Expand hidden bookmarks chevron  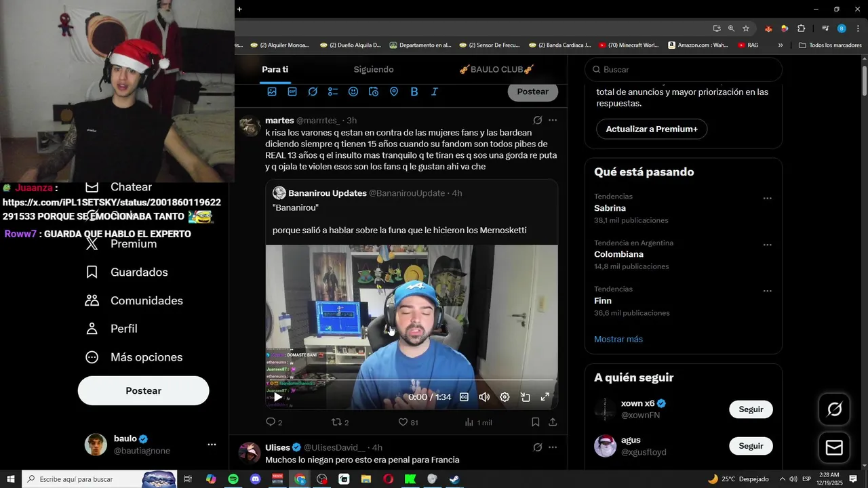click(781, 45)
